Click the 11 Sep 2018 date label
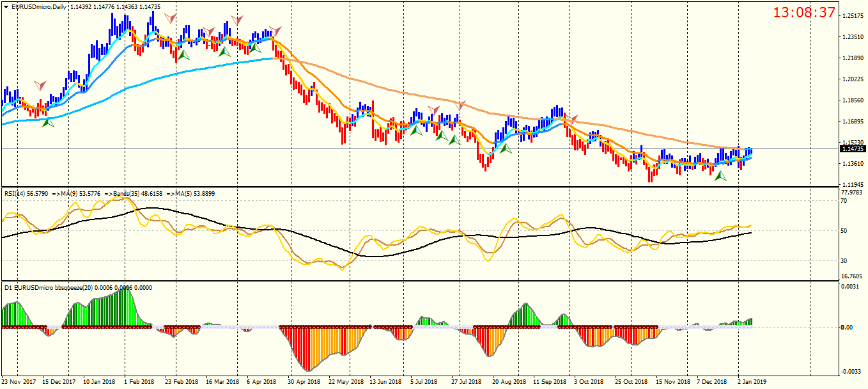The height and width of the screenshot is (389, 868). coord(550,382)
